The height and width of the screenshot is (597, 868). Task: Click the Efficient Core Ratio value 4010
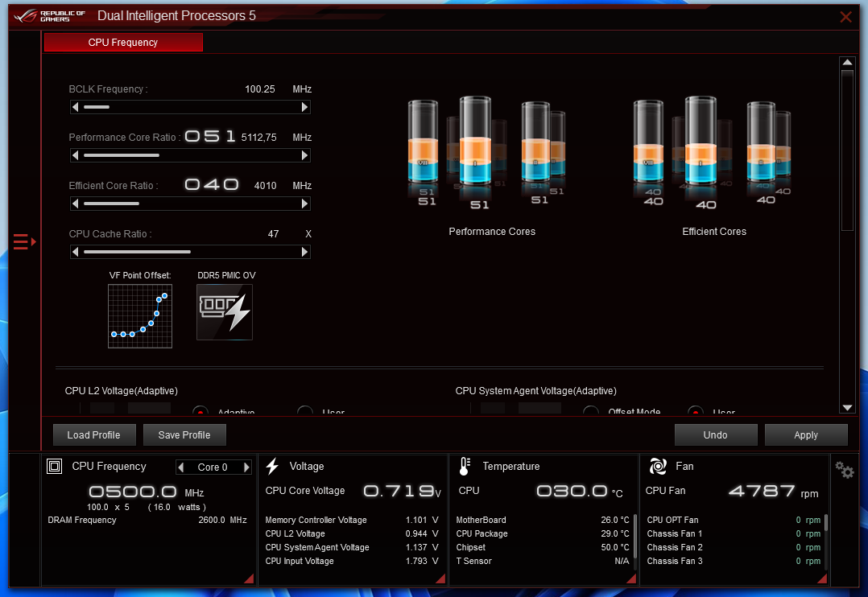pos(265,185)
